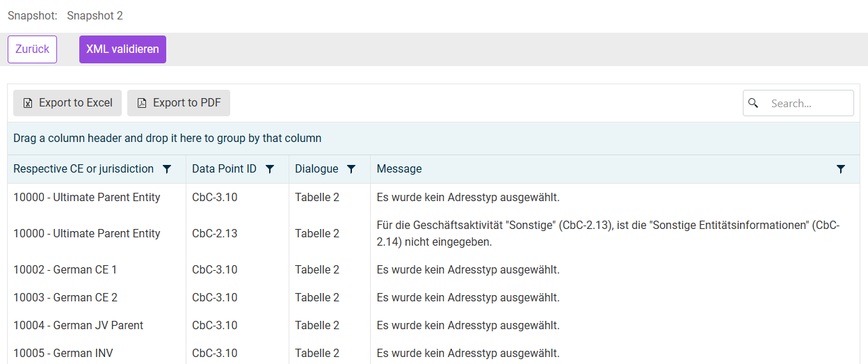868x364 pixels.
Task: Sort by Data Point ID column header
Action: (224, 169)
